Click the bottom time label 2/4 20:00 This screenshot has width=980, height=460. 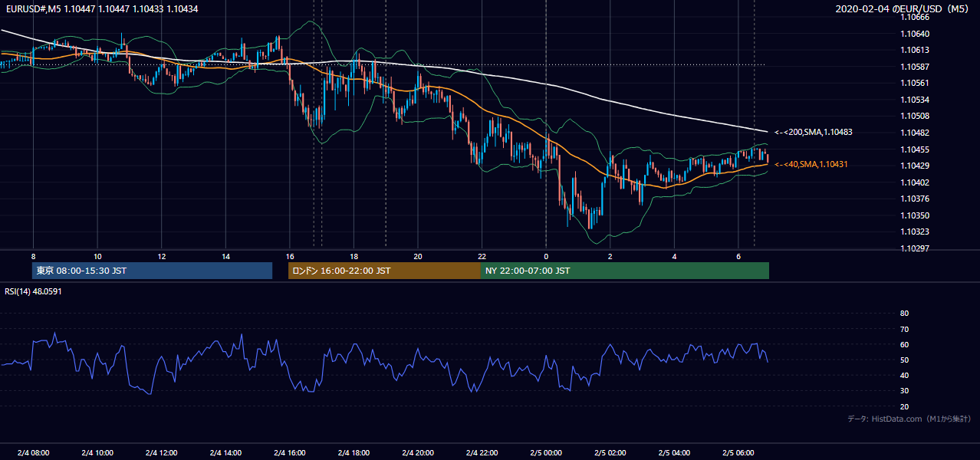pyautogui.click(x=418, y=453)
